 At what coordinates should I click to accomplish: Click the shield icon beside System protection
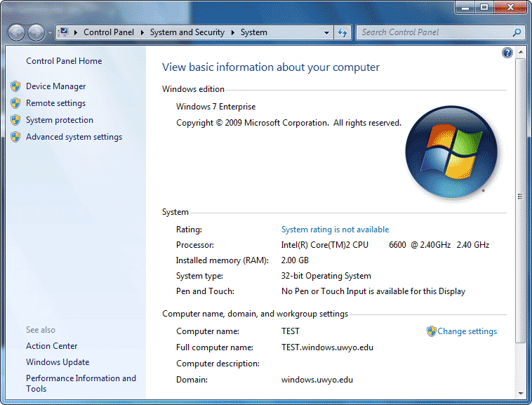[x=15, y=120]
